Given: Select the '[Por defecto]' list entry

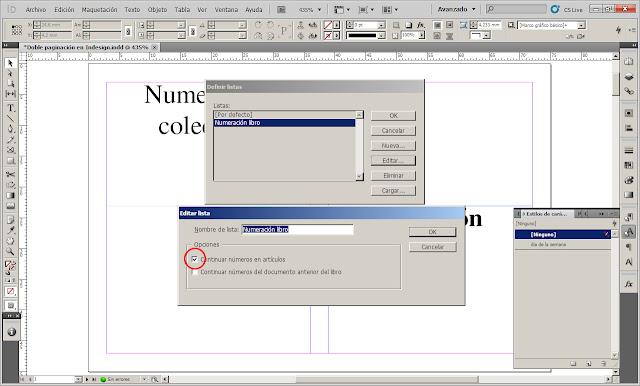Looking at the screenshot, I should click(284, 115).
